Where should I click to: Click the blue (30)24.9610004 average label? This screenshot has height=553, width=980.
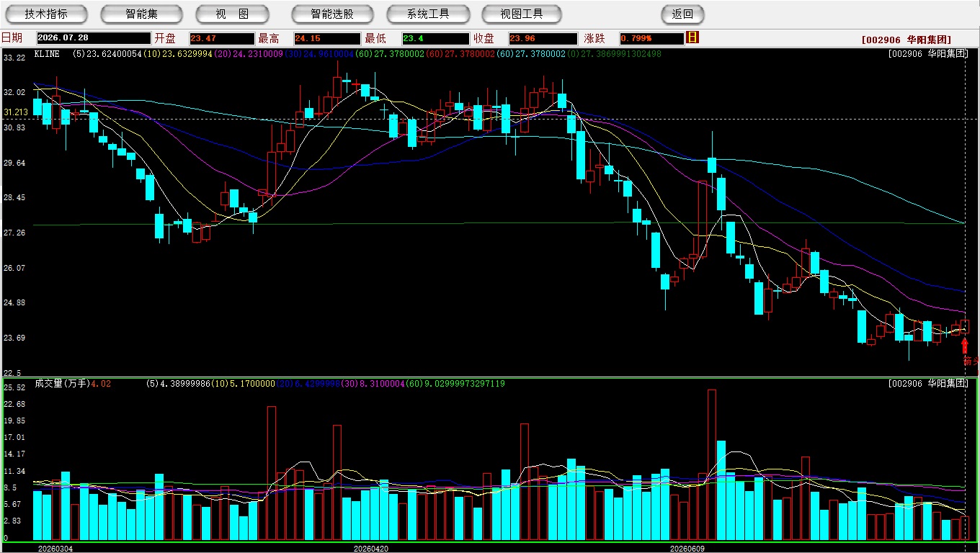[x=320, y=53]
